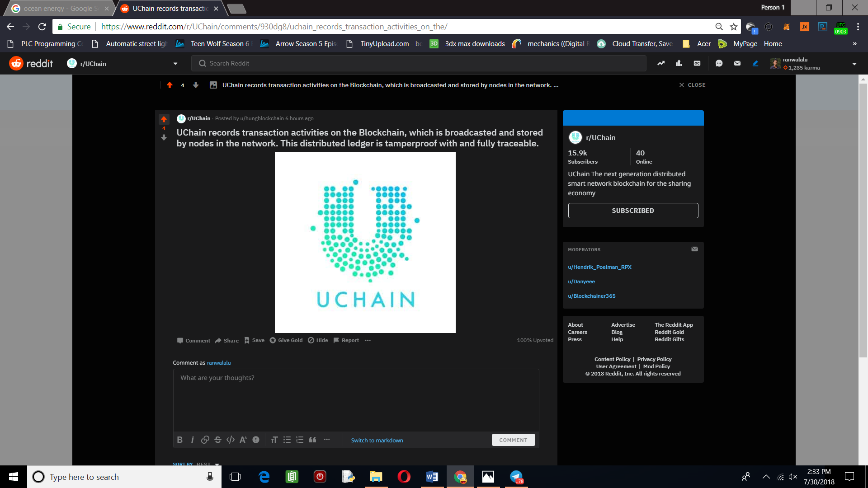Apply inline code formatting in comment editor
Image resolution: width=868 pixels, height=488 pixels.
(231, 440)
